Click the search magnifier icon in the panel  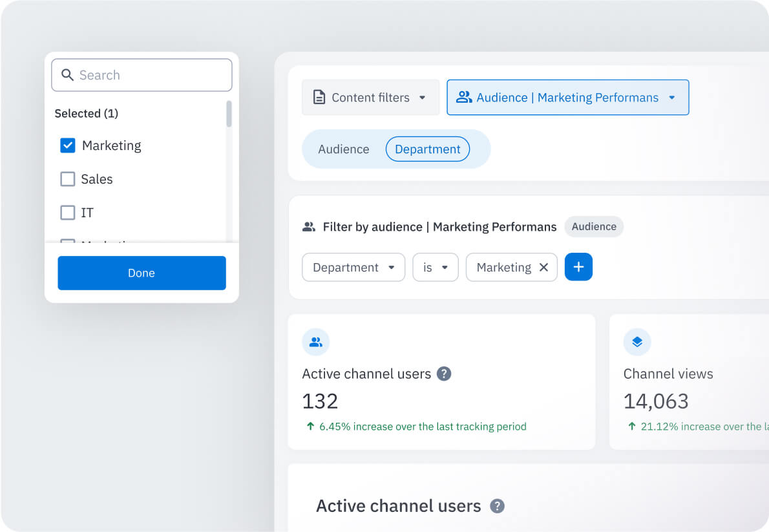68,75
